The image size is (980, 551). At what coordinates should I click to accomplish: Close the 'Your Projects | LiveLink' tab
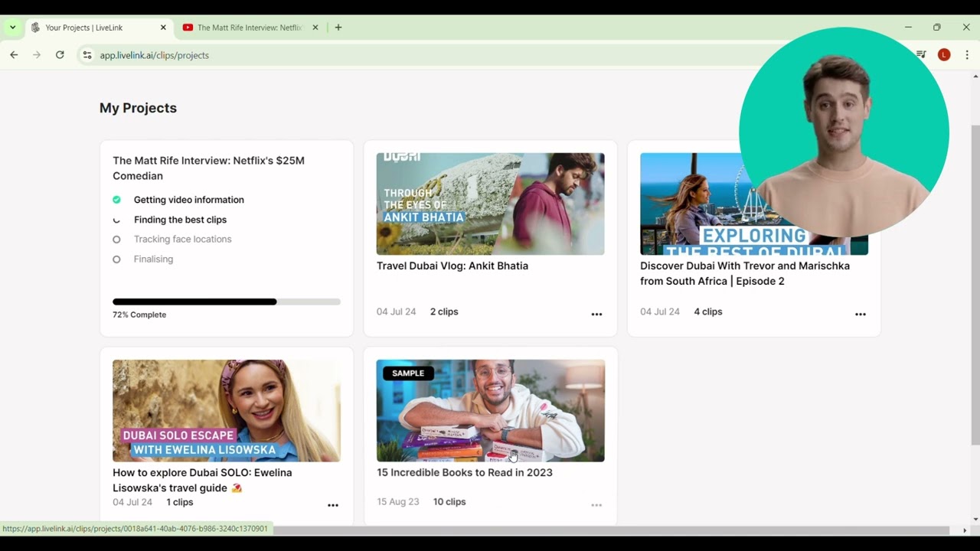pos(163,28)
